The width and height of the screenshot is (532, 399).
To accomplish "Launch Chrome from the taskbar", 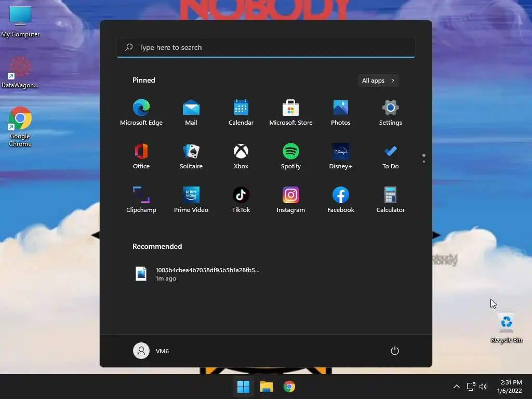I will coord(289,387).
